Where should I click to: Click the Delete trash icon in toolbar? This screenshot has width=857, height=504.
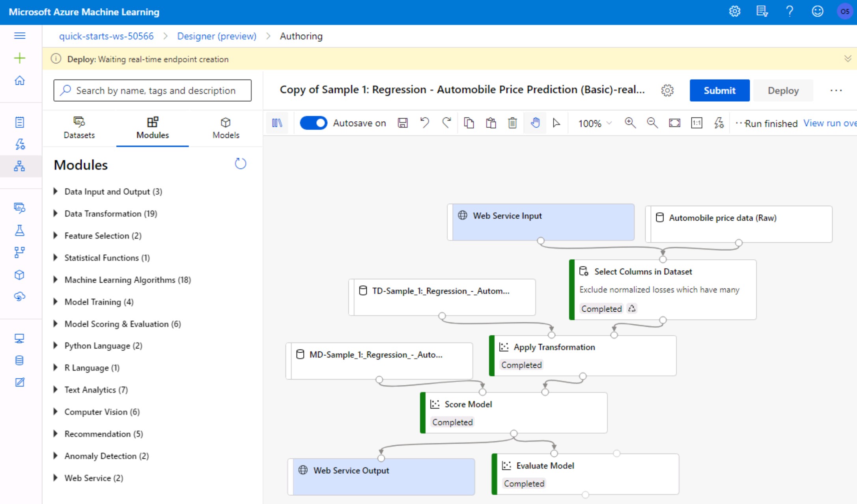coord(512,123)
